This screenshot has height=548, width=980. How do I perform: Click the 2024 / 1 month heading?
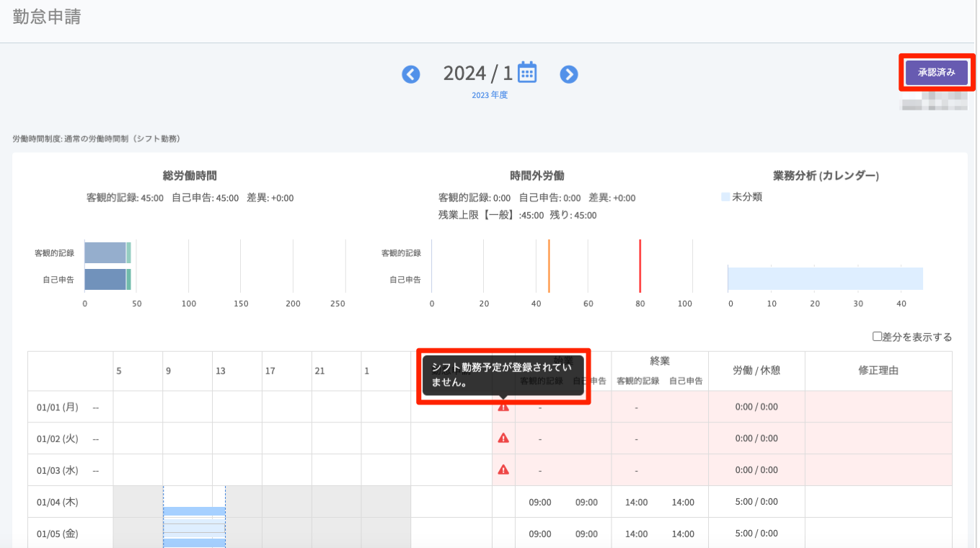477,74
